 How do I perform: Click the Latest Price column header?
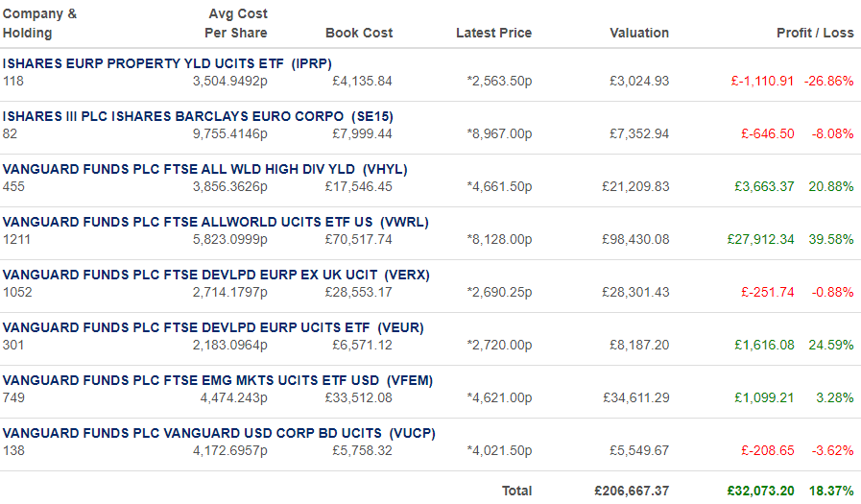pos(493,33)
